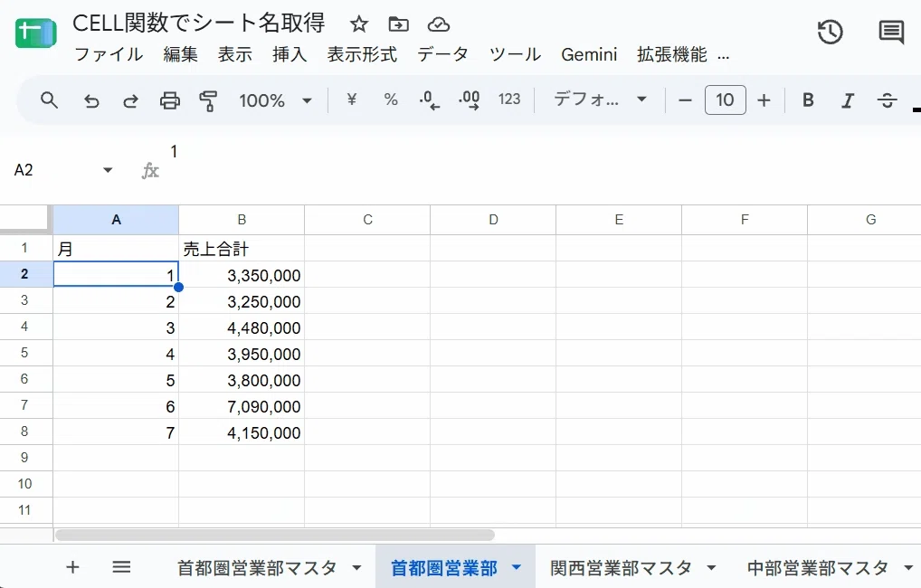Click the search magnifier icon in toolbar

pyautogui.click(x=50, y=100)
